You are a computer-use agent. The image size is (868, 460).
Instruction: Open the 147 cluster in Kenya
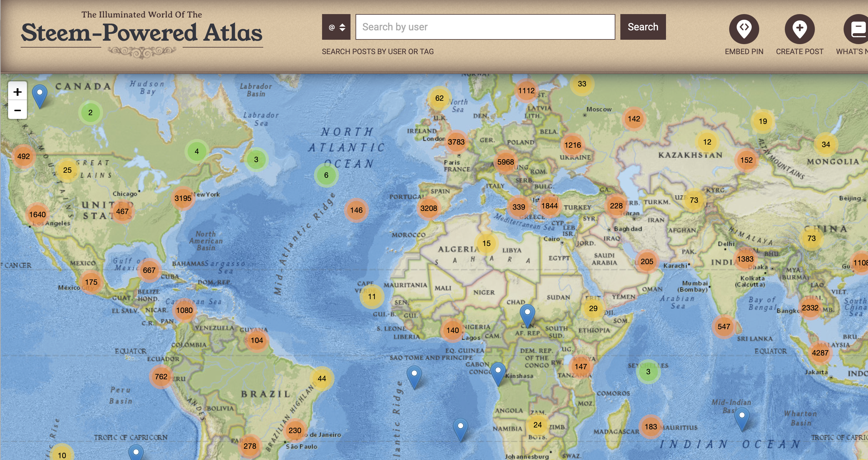581,366
